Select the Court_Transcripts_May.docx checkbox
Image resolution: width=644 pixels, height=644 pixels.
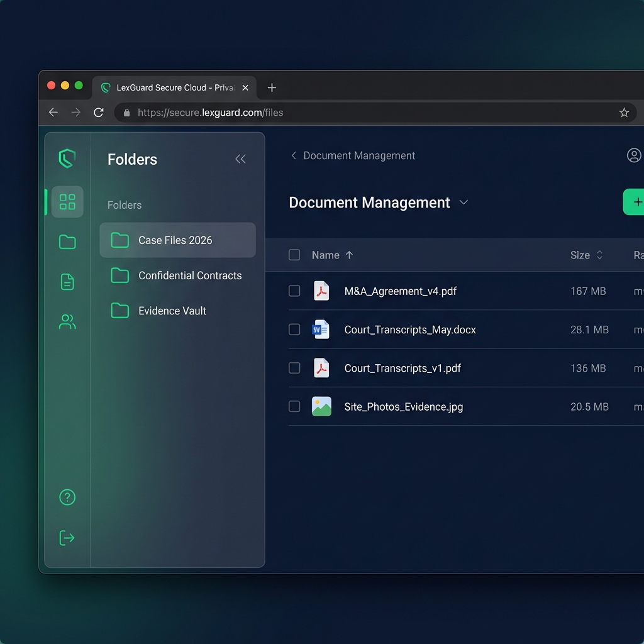(x=294, y=330)
